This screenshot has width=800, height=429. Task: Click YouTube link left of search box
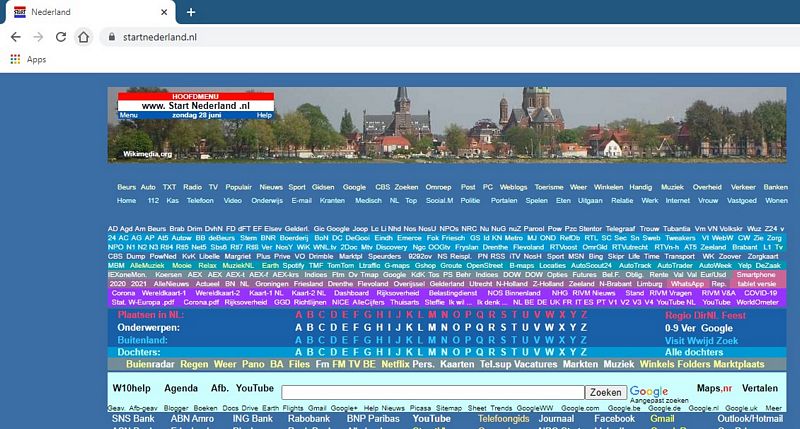point(255,388)
